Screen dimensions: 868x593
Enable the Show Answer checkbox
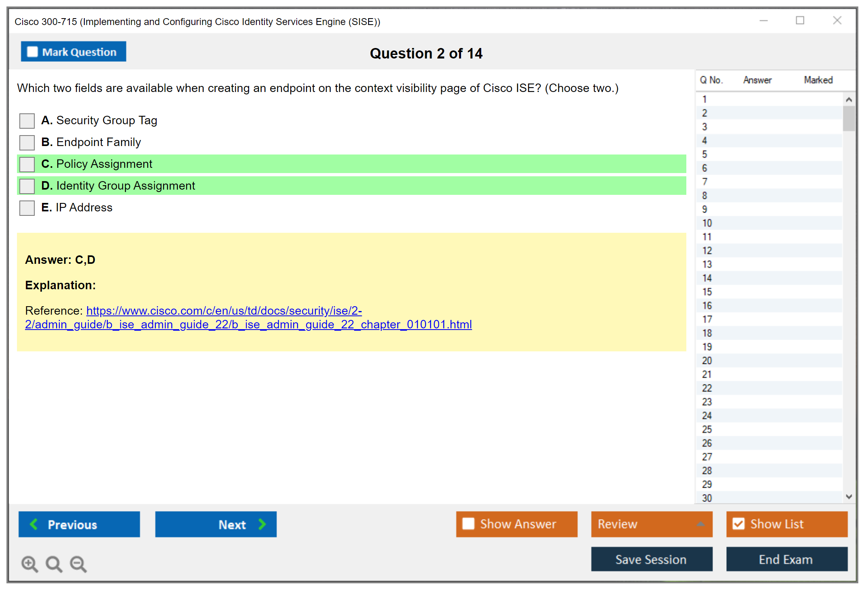click(468, 524)
